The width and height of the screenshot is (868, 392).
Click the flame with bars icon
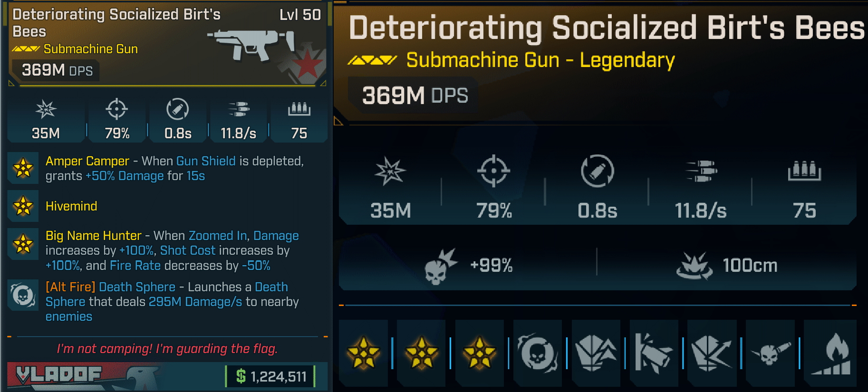tap(830, 353)
